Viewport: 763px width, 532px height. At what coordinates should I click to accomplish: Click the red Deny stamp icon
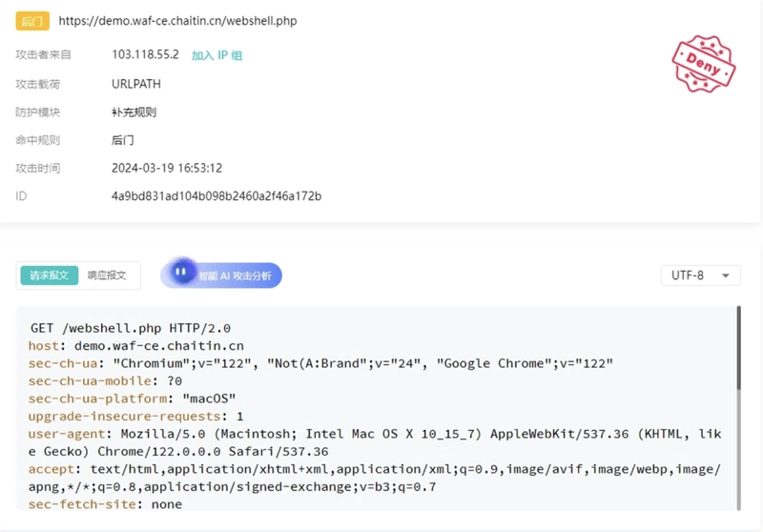704,64
